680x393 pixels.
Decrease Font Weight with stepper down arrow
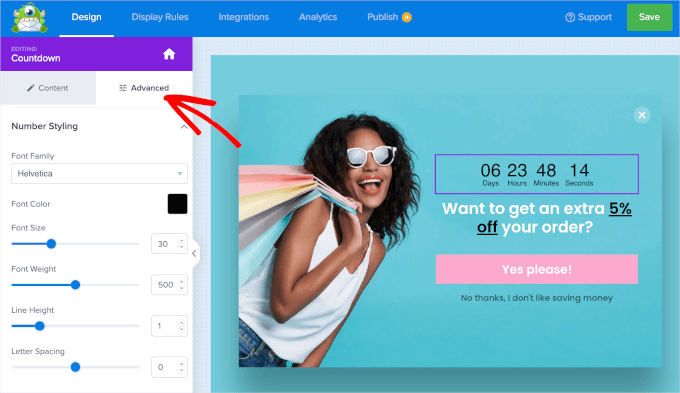point(182,288)
